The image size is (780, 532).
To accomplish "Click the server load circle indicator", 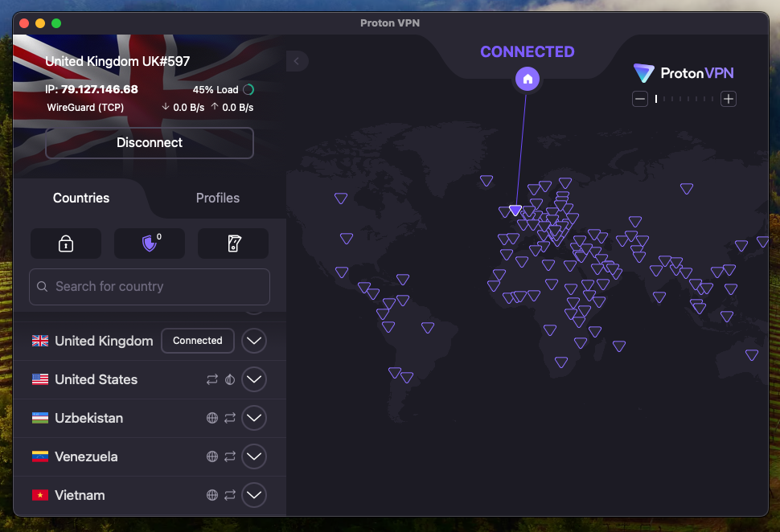I will click(248, 89).
